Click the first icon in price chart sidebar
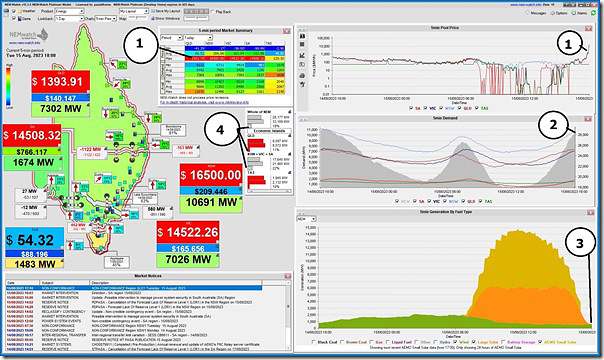The height and width of the screenshot is (360, 604). click(x=302, y=36)
